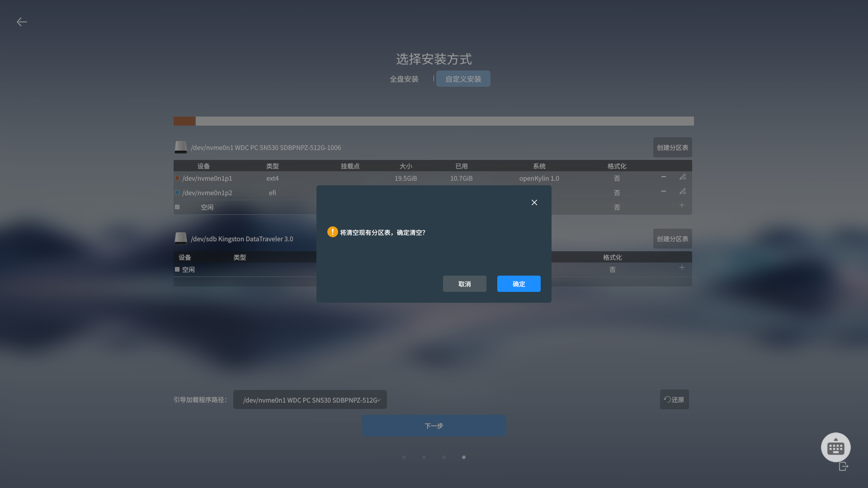Select the checkbox for /dev/nvme0n1p2

click(x=177, y=192)
